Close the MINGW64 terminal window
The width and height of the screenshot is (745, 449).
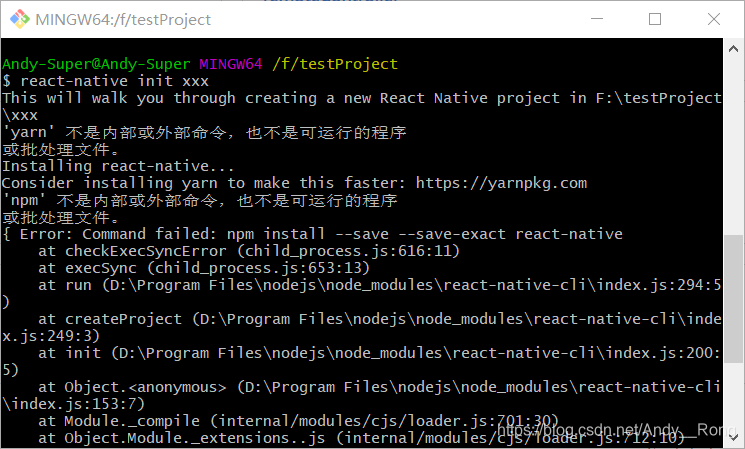[714, 19]
